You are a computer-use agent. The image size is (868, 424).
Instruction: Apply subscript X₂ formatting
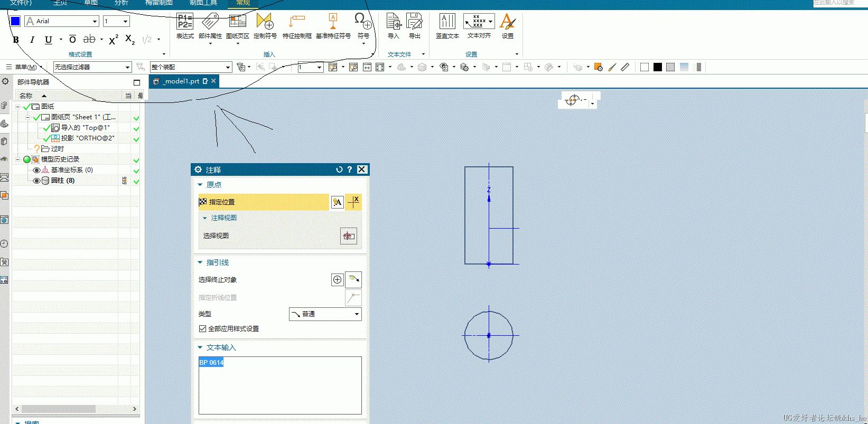pos(130,40)
